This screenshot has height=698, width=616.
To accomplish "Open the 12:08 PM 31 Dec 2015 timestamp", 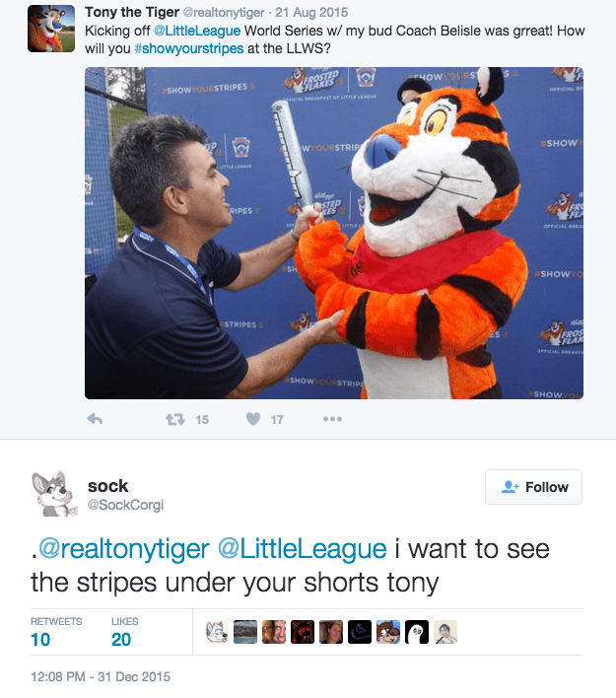I will tap(101, 676).
